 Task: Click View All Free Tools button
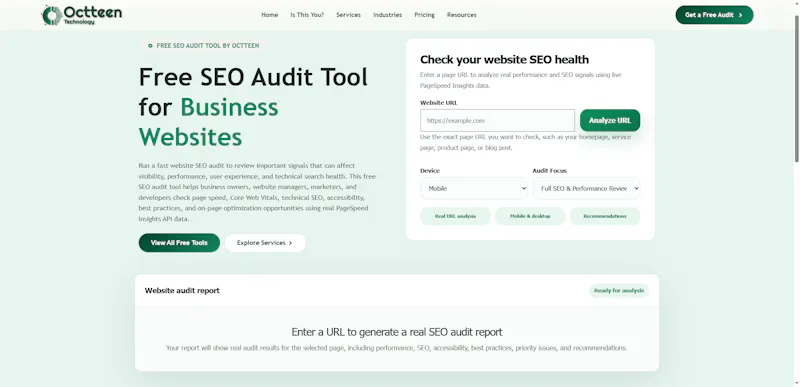(179, 243)
